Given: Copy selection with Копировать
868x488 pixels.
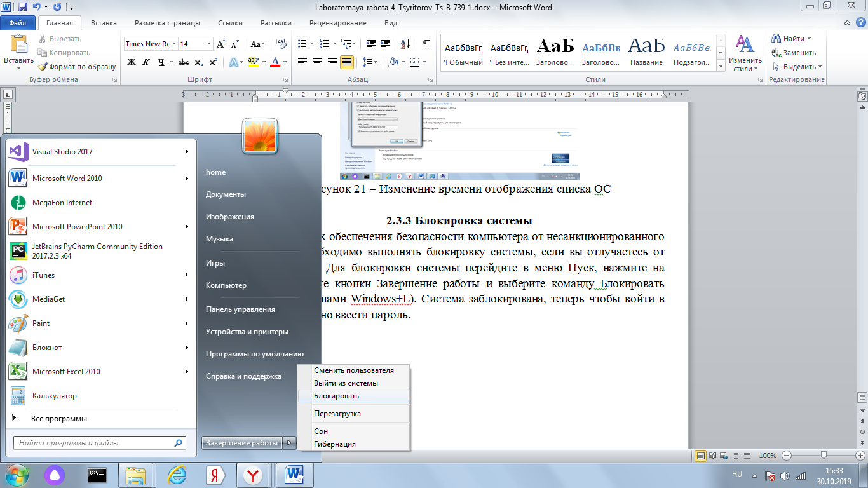Looking at the screenshot, I should [x=64, y=53].
